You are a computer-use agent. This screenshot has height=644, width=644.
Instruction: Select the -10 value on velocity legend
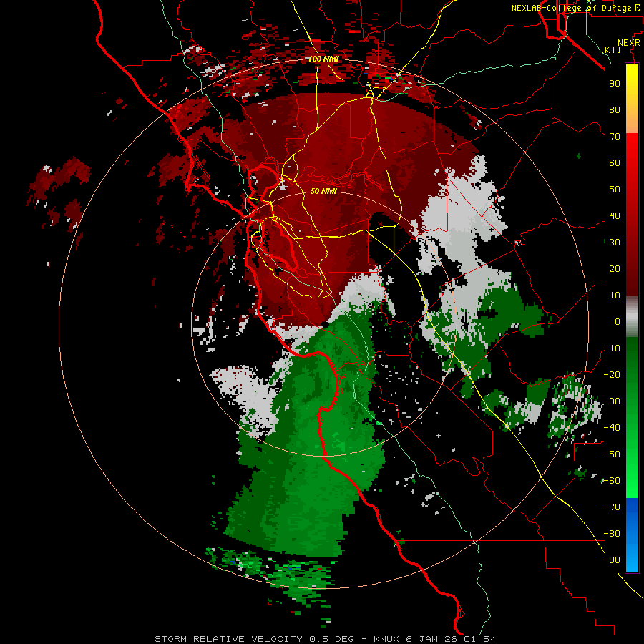[x=612, y=348]
